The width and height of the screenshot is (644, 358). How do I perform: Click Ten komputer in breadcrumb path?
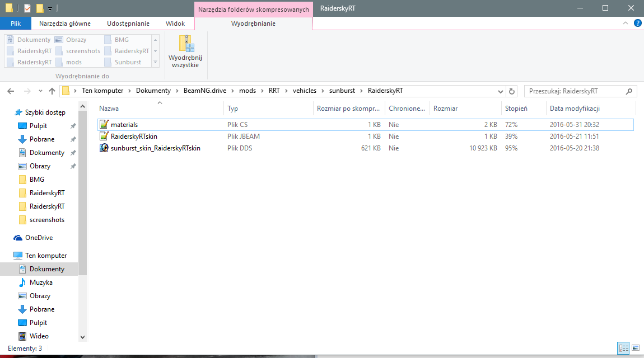(102, 91)
